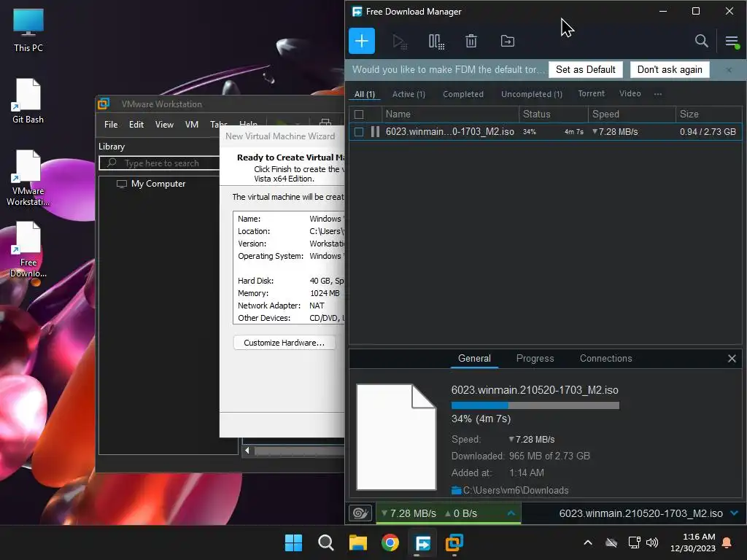
Task: Toggle snail mode icon in FDM status bar
Action: click(360, 513)
